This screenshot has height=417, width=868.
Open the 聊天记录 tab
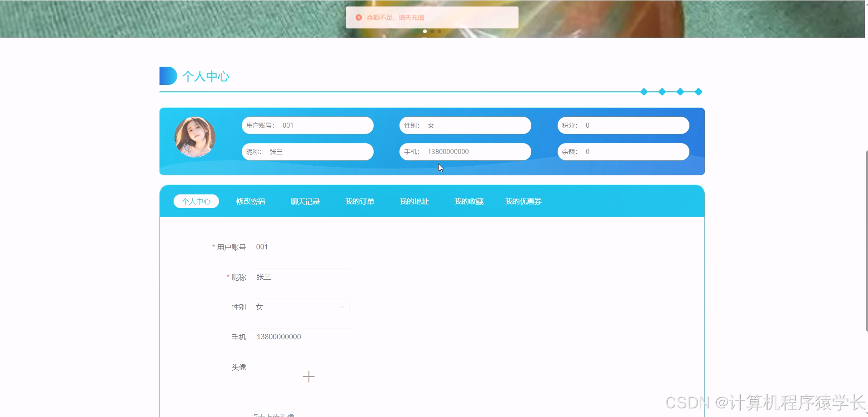pos(305,201)
